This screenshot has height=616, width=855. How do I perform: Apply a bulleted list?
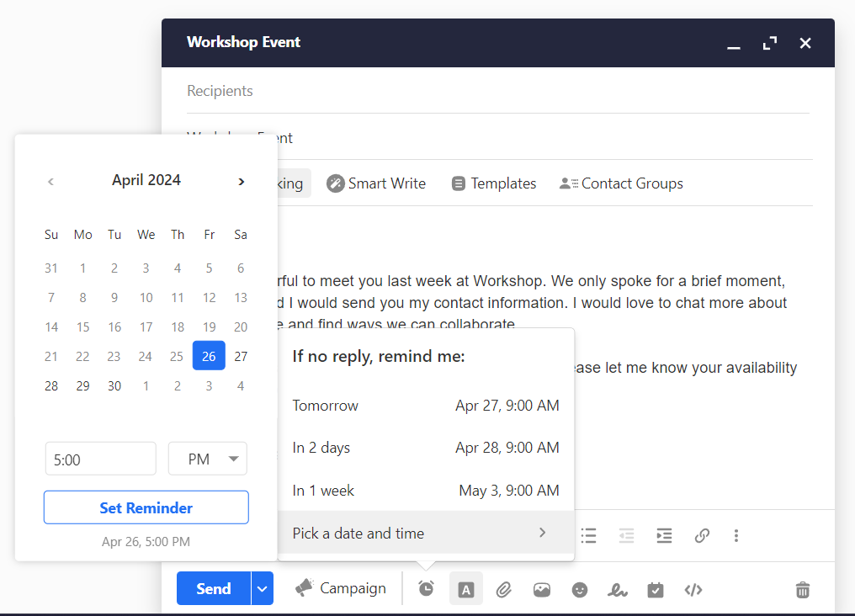pyautogui.click(x=588, y=535)
